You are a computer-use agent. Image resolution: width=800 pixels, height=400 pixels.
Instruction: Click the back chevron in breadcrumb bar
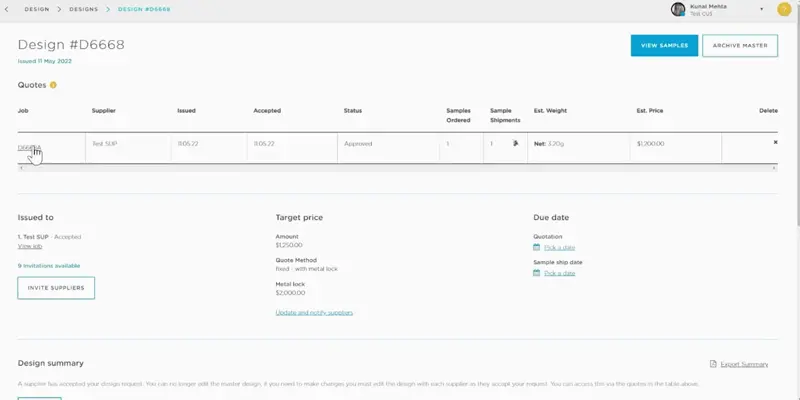[x=7, y=9]
